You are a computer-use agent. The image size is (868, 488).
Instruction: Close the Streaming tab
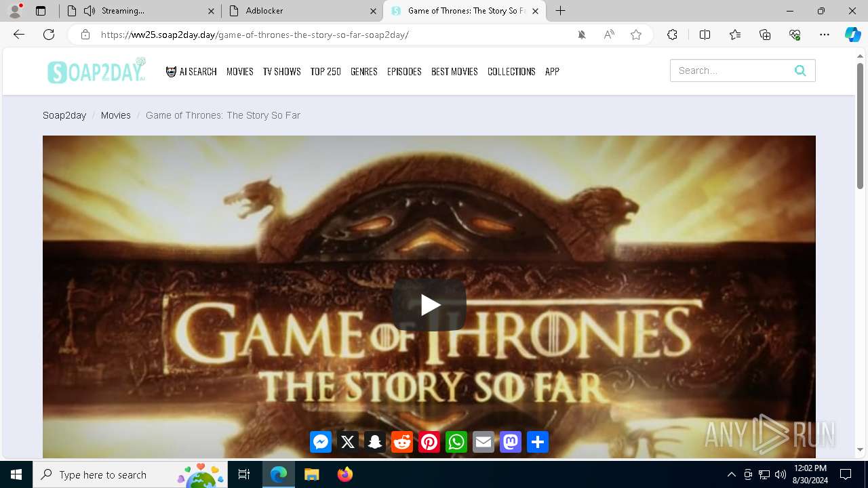point(211,11)
